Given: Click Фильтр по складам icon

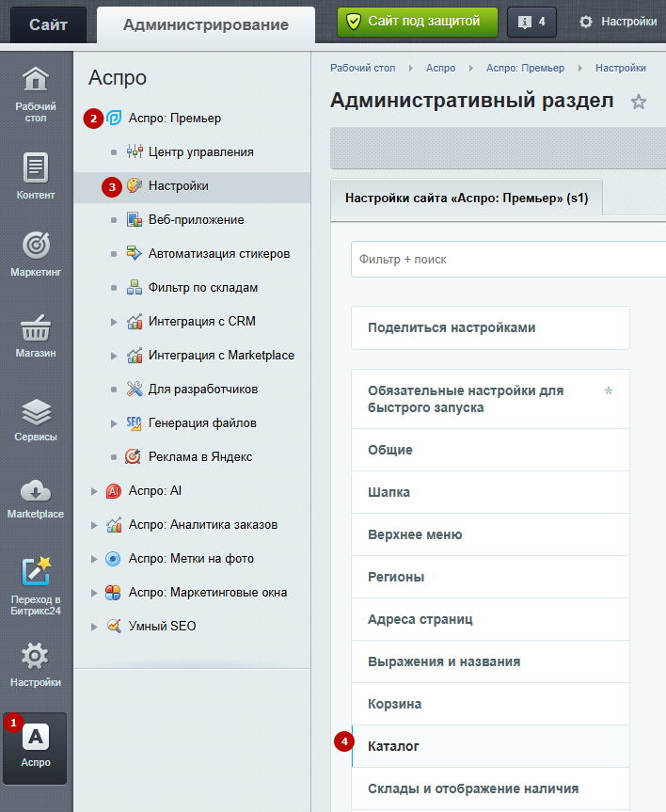Looking at the screenshot, I should 135,287.
